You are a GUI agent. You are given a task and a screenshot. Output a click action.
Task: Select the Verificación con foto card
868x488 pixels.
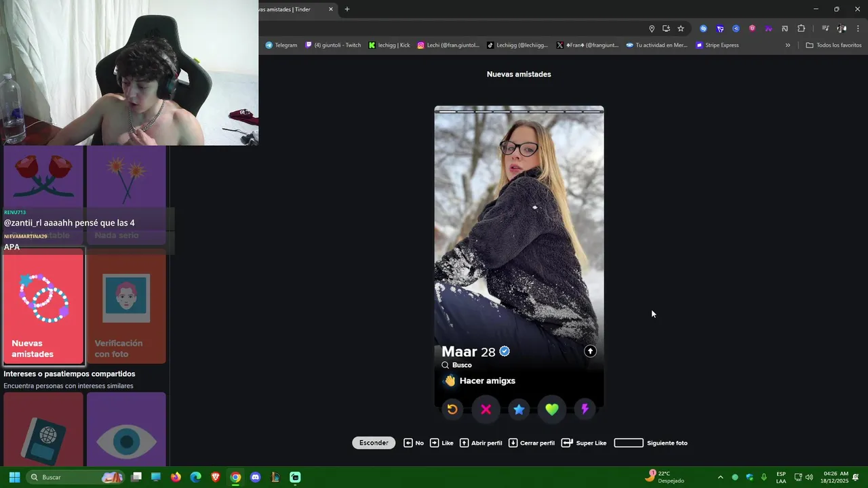click(126, 306)
